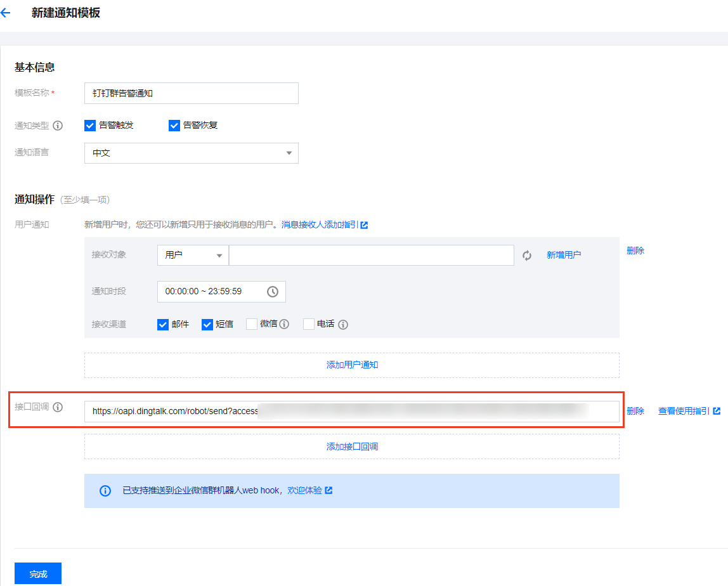Toggle the 短信 channel checkbox

click(x=207, y=325)
